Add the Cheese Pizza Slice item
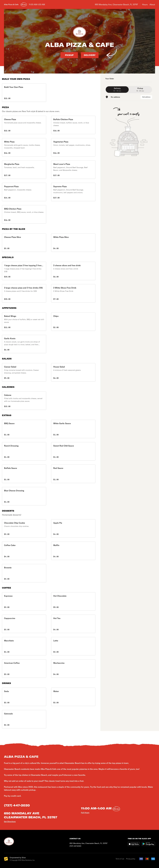Screen dimensions: 159x868 coord(24,243)
